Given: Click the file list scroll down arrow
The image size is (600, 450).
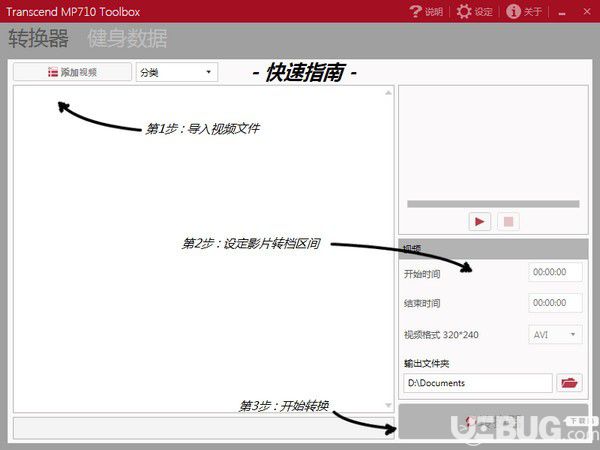Looking at the screenshot, I should pyautogui.click(x=388, y=405).
